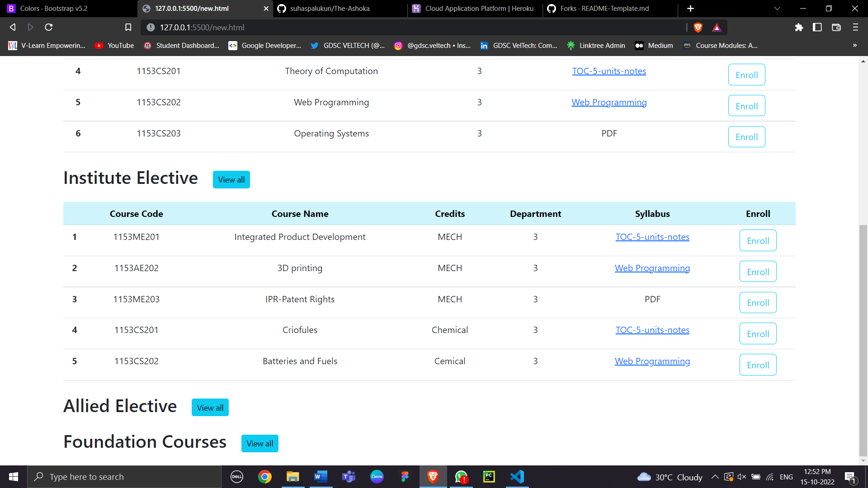Image resolution: width=868 pixels, height=488 pixels.
Task: Open Figma from the taskbar
Action: (x=405, y=476)
